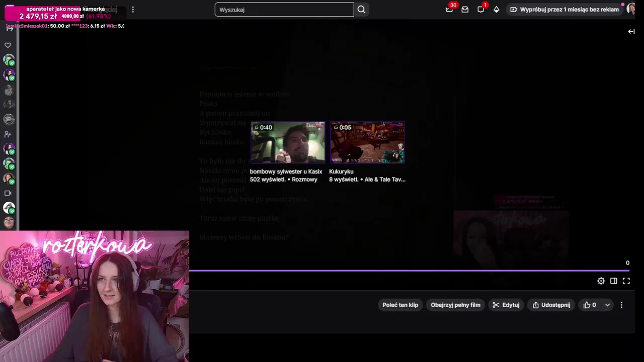Open notifications icon with 30 badge

(449, 9)
